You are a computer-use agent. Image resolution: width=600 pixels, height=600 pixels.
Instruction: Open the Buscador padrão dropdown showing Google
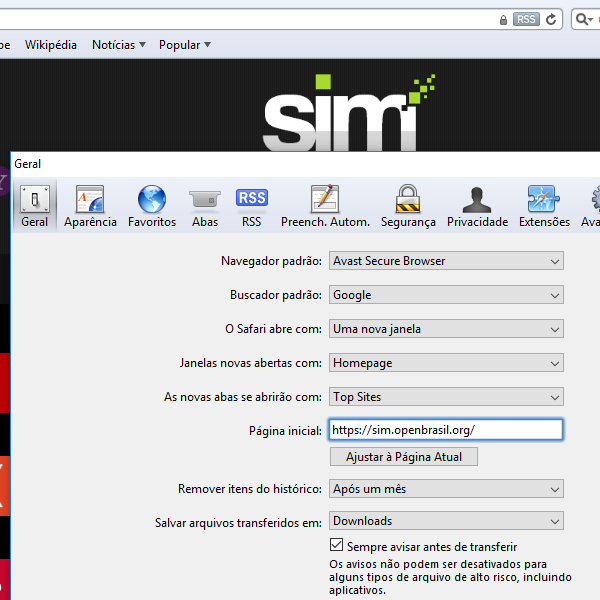pyautogui.click(x=446, y=295)
